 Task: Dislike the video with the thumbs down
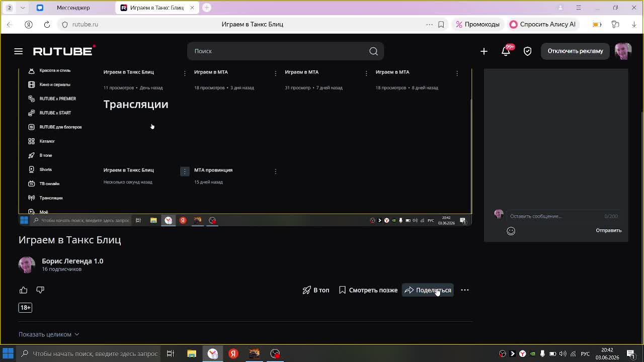tap(40, 290)
